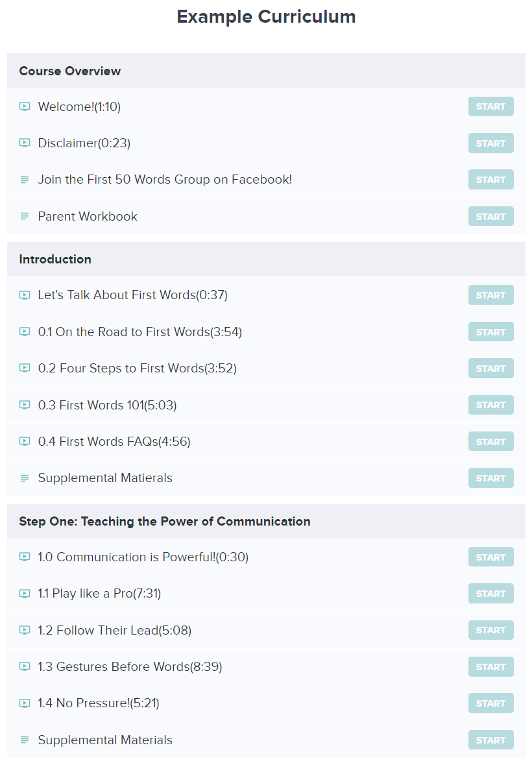Select the Introduction section header
The height and width of the screenshot is (765, 532).
tap(266, 259)
